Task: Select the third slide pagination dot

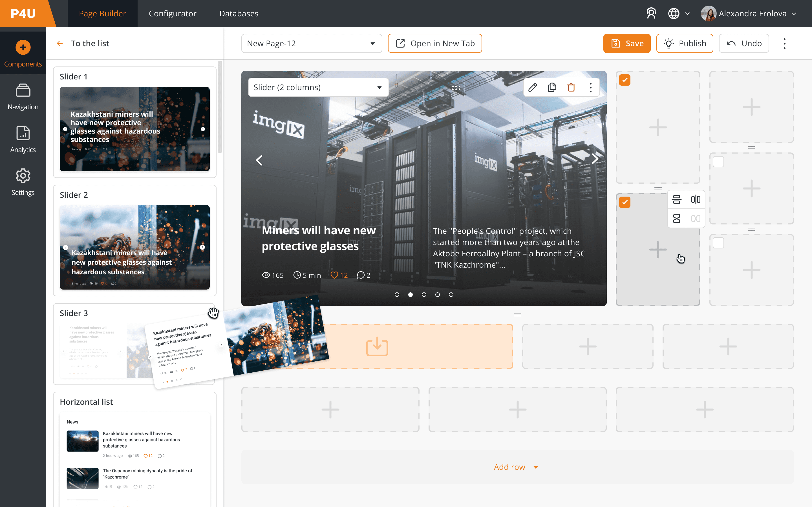Action: [x=424, y=295]
